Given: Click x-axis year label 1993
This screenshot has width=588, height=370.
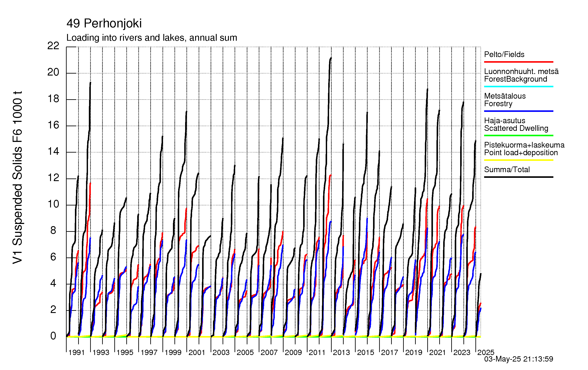Looking at the screenshot, I should pos(101,352).
